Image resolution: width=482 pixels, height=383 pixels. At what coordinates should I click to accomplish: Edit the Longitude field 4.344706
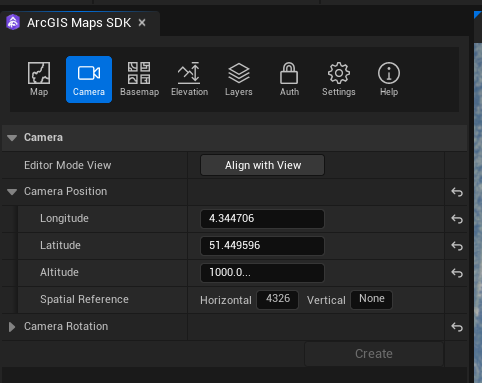[262, 219]
